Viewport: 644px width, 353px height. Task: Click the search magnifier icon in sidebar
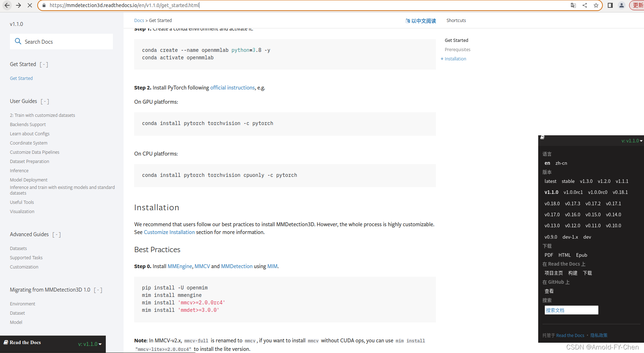[18, 41]
